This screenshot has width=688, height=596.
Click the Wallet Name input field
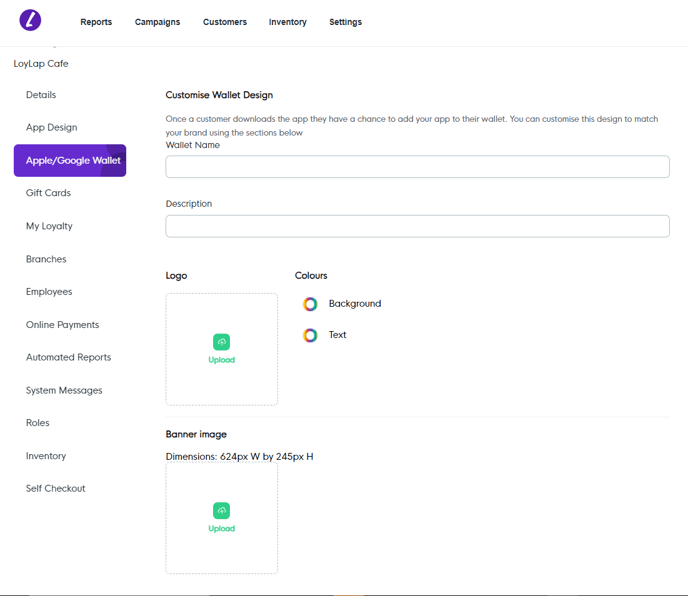(417, 167)
